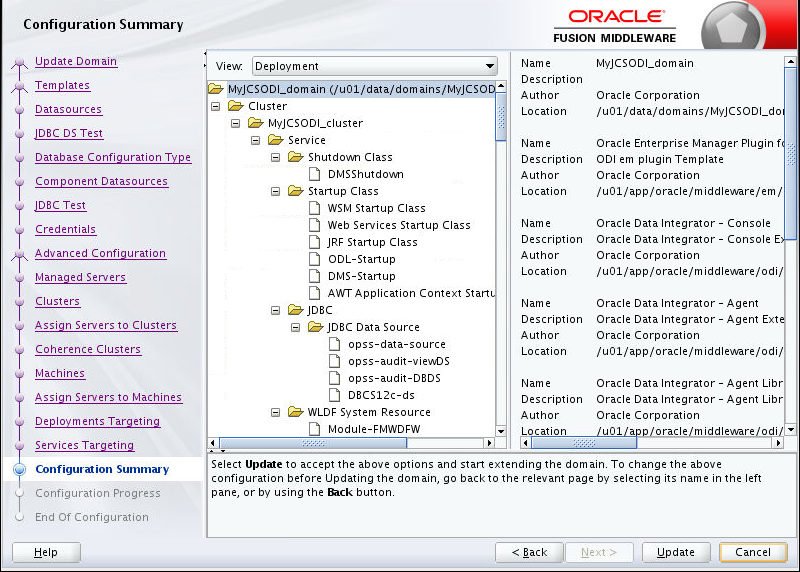800x572 pixels.
Task: Navigate to the Credentials step
Action: 65,229
